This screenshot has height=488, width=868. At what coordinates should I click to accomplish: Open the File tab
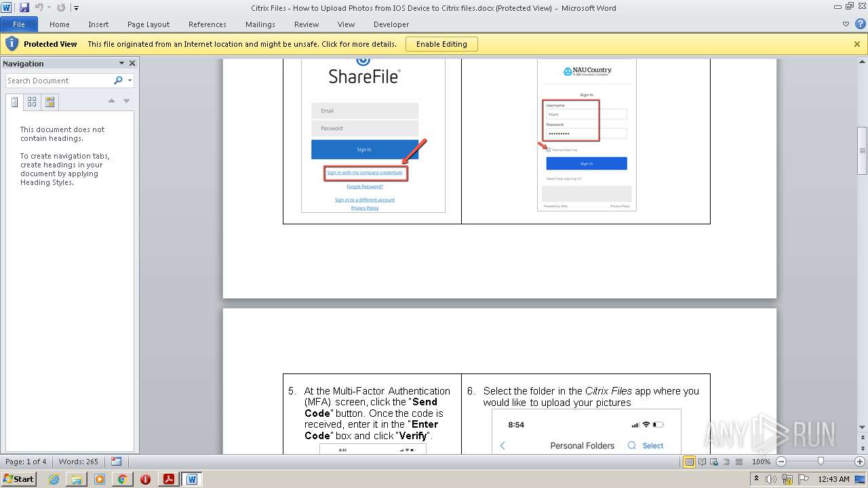[19, 24]
